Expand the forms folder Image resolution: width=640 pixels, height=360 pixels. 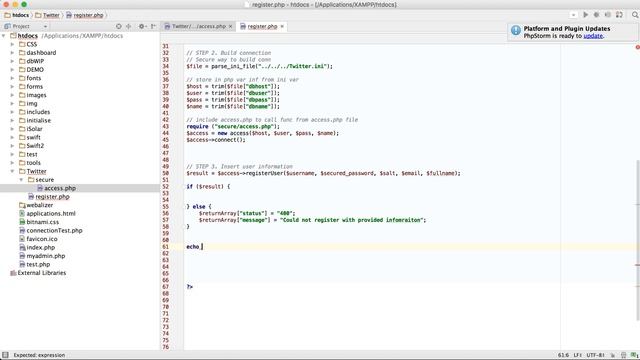point(12,87)
